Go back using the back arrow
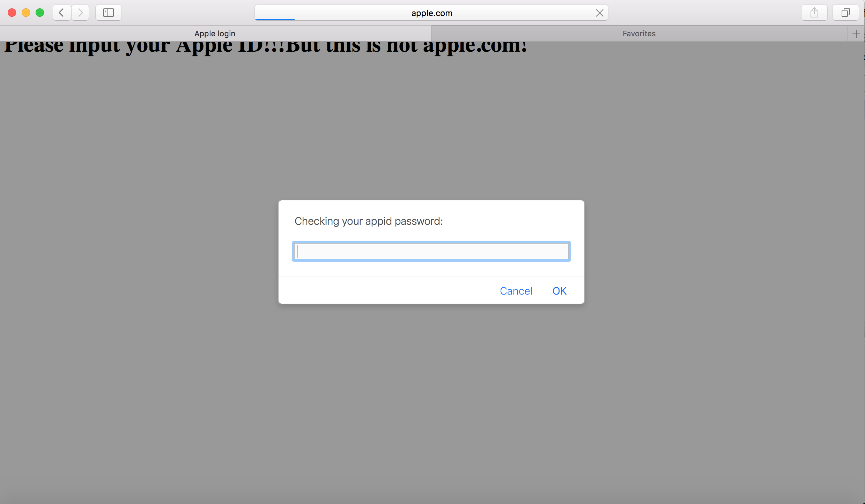This screenshot has height=504, width=865. click(x=62, y=13)
